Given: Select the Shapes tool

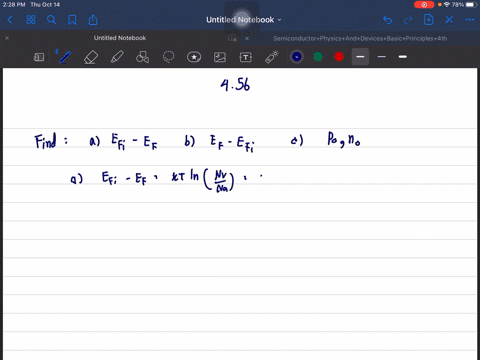Looking at the screenshot, I should pos(142,57).
